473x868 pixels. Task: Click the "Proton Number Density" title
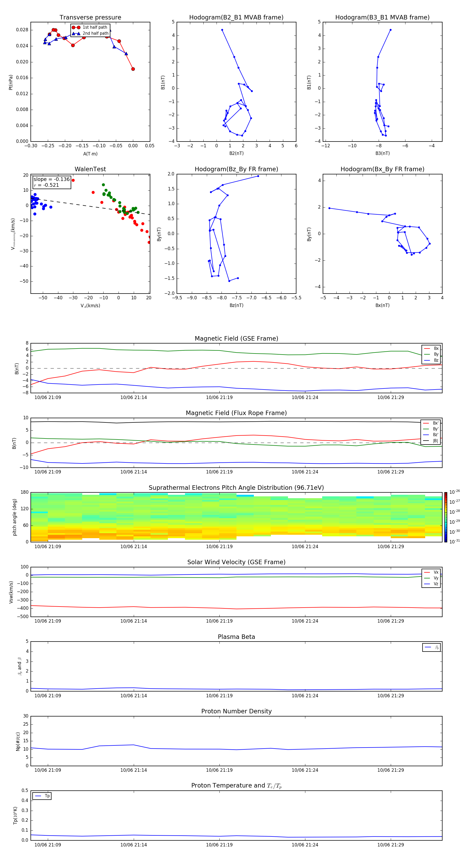pyautogui.click(x=236, y=711)
